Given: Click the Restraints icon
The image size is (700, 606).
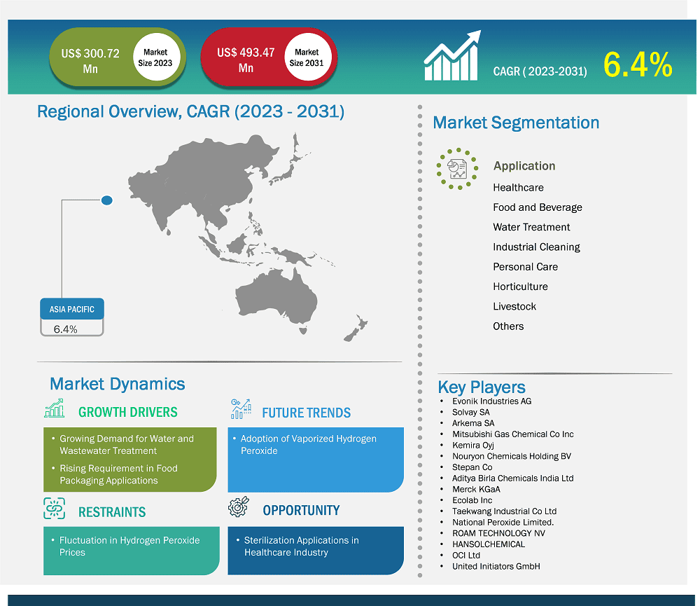Looking at the screenshot, I should 54,509.
